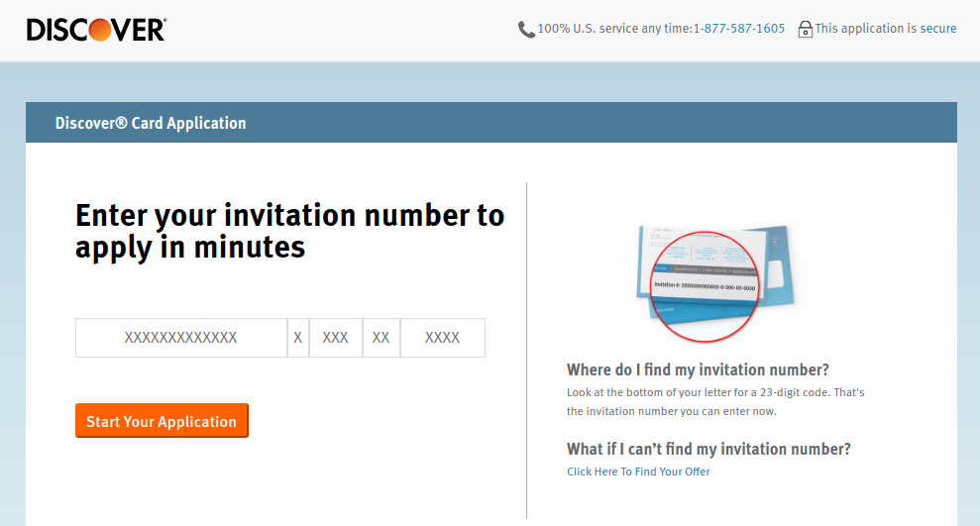The height and width of the screenshot is (526, 980).
Task: Open Click Here To Find Your Offer link
Action: click(x=638, y=472)
